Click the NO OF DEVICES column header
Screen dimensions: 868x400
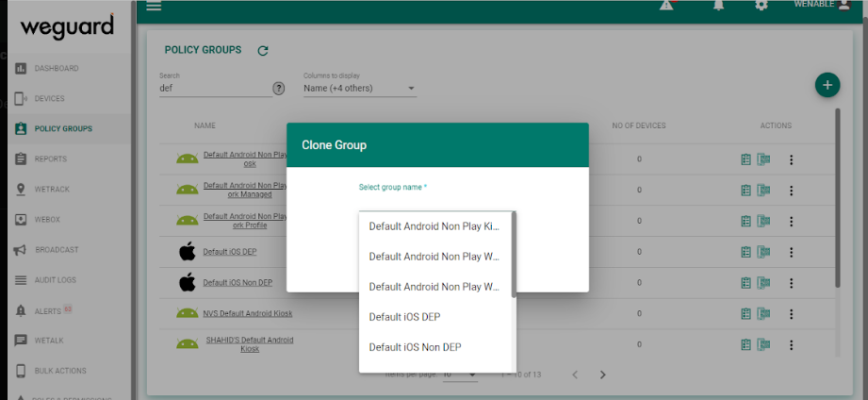[x=639, y=125]
